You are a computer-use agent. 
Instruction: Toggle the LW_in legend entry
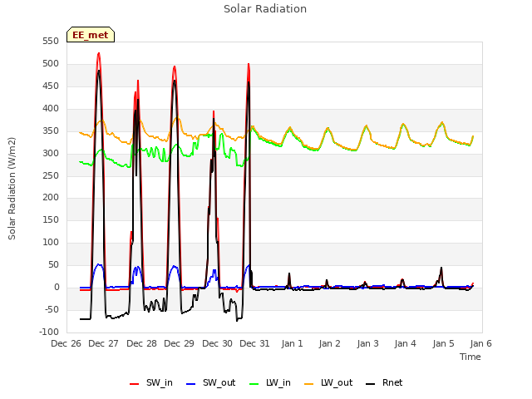270,382
